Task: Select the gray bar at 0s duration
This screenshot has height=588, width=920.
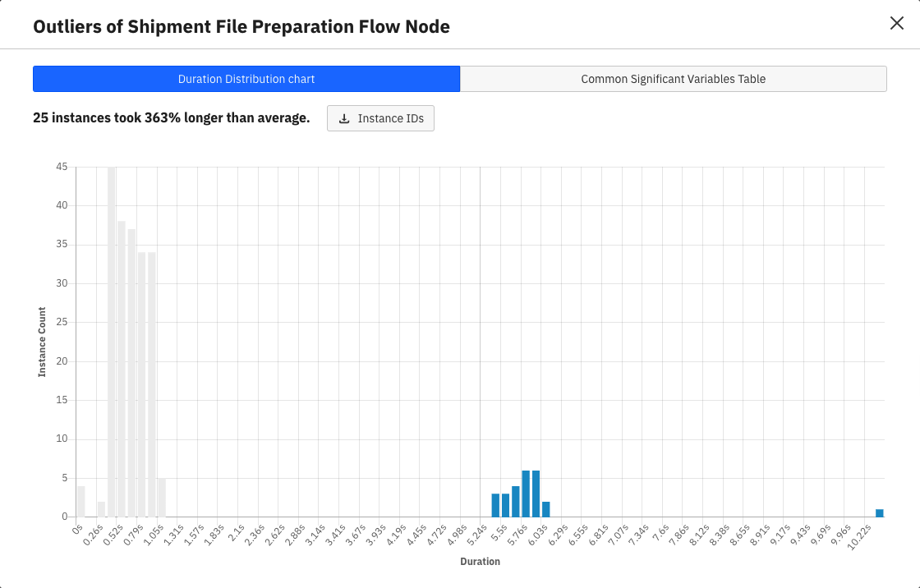Action: [80, 501]
